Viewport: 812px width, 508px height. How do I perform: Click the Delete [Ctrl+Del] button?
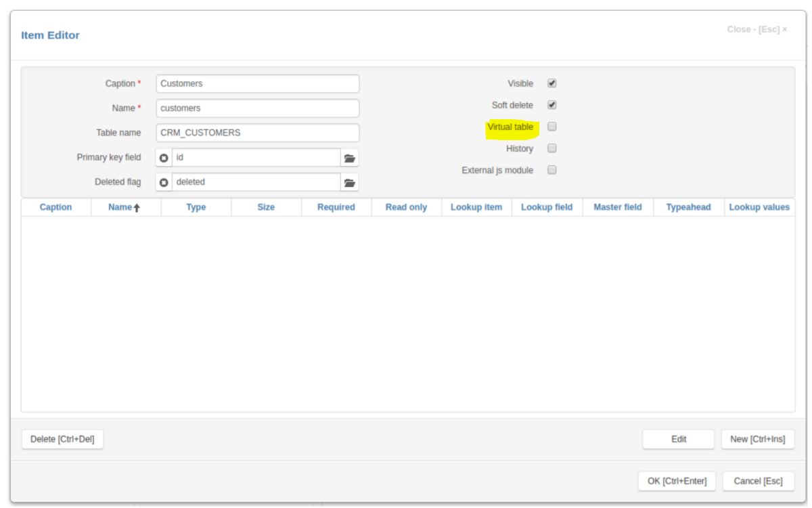pos(62,440)
